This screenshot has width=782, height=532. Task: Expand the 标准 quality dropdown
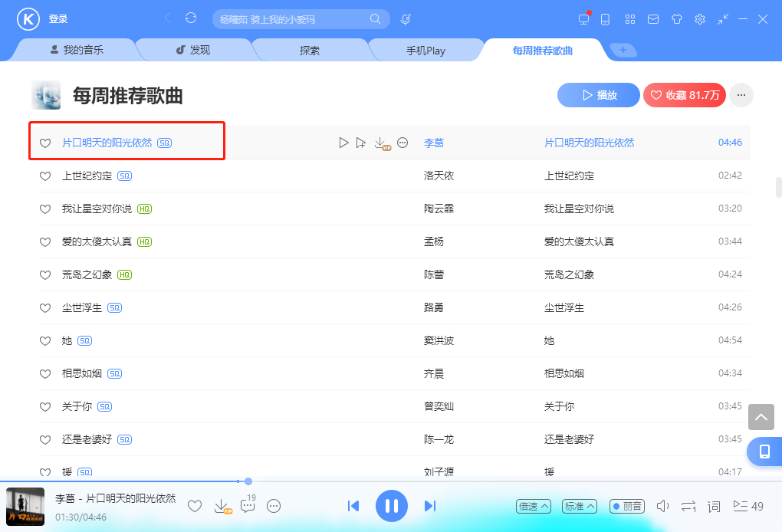click(x=580, y=506)
